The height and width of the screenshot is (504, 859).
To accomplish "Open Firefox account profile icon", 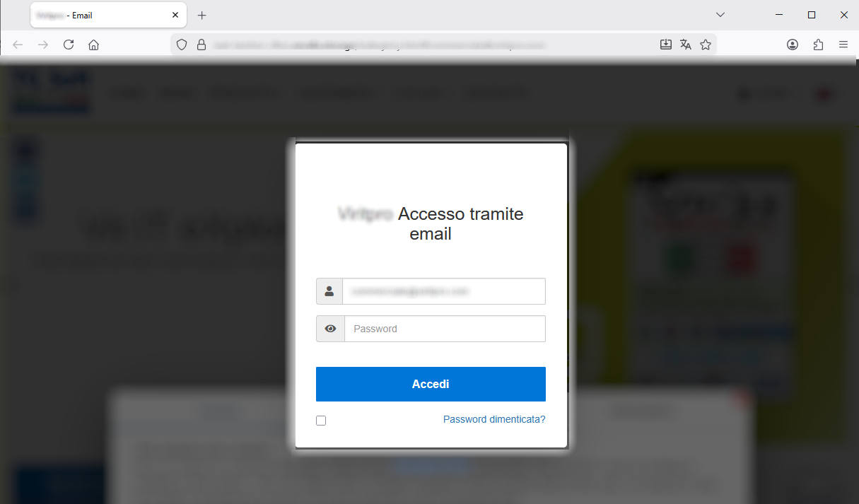I will (x=793, y=45).
